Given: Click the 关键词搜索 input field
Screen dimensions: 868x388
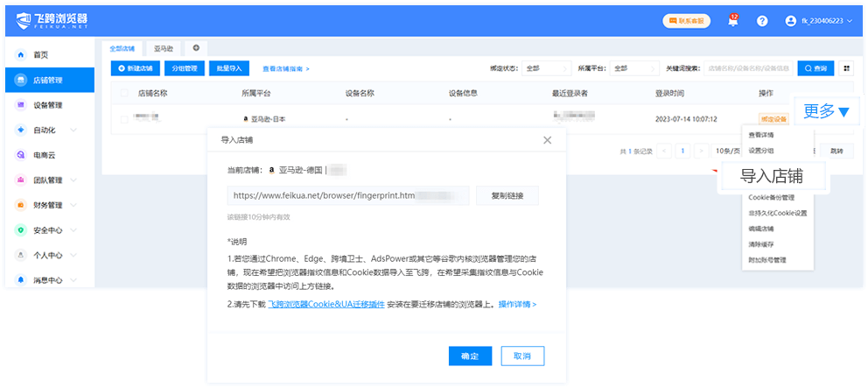Looking at the screenshot, I should (x=748, y=68).
